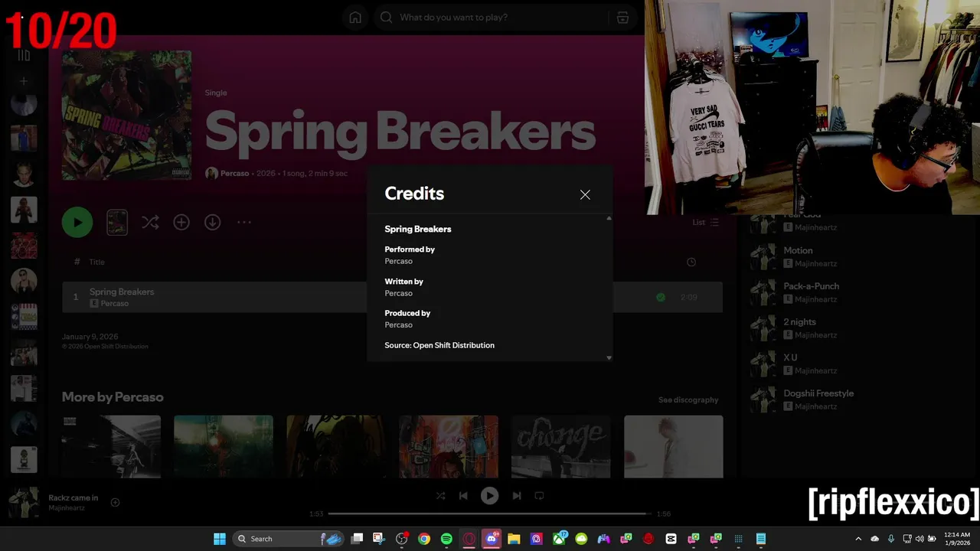This screenshot has height=551, width=980.
Task: Open Discord from the taskbar
Action: (x=492, y=539)
